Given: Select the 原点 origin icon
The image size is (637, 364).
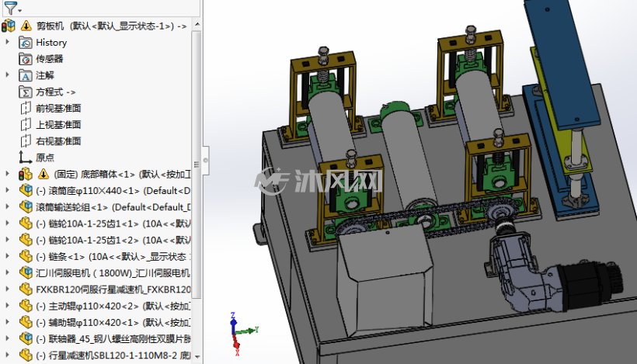Looking at the screenshot, I should (25, 158).
